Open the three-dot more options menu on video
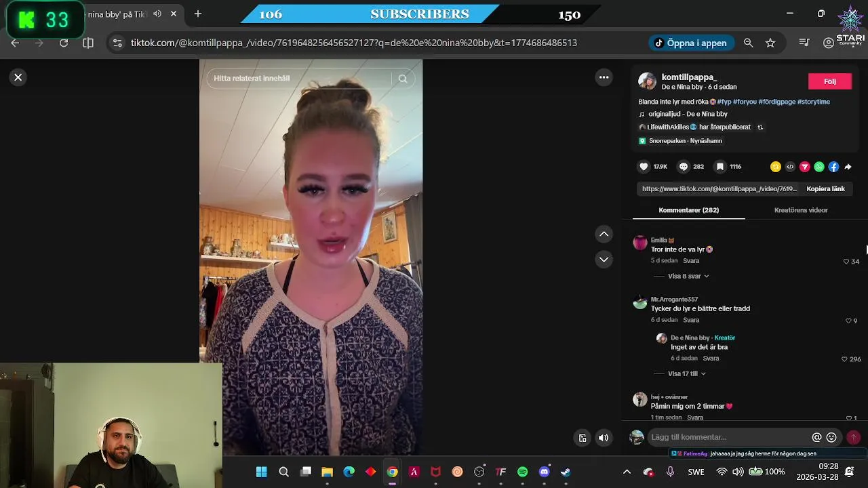 point(604,77)
